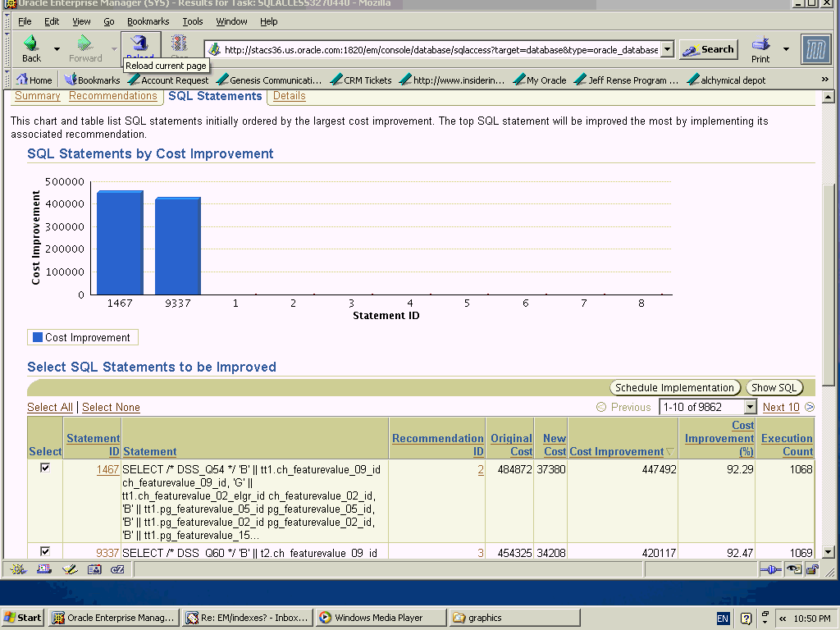The image size is (840, 630).
Task: Click the security lock status icon
Action: [811, 569]
